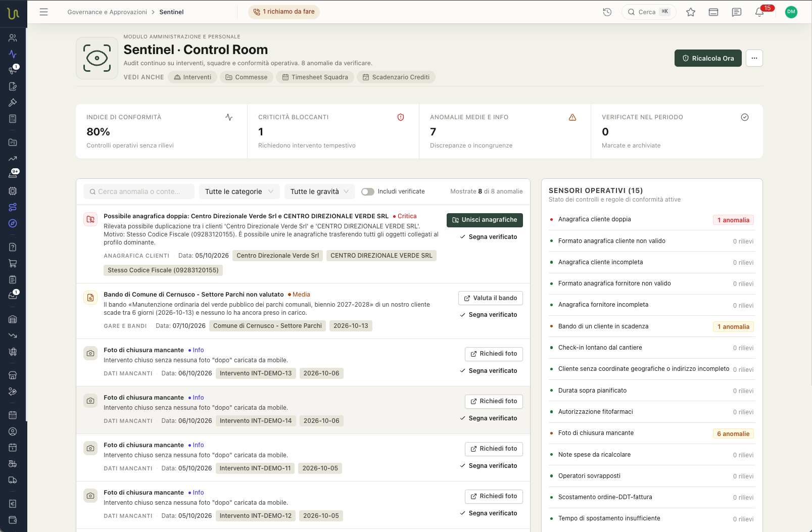Request photo for Intervento INT-DEMO-13
The width and height of the screenshot is (812, 532).
[494, 354]
